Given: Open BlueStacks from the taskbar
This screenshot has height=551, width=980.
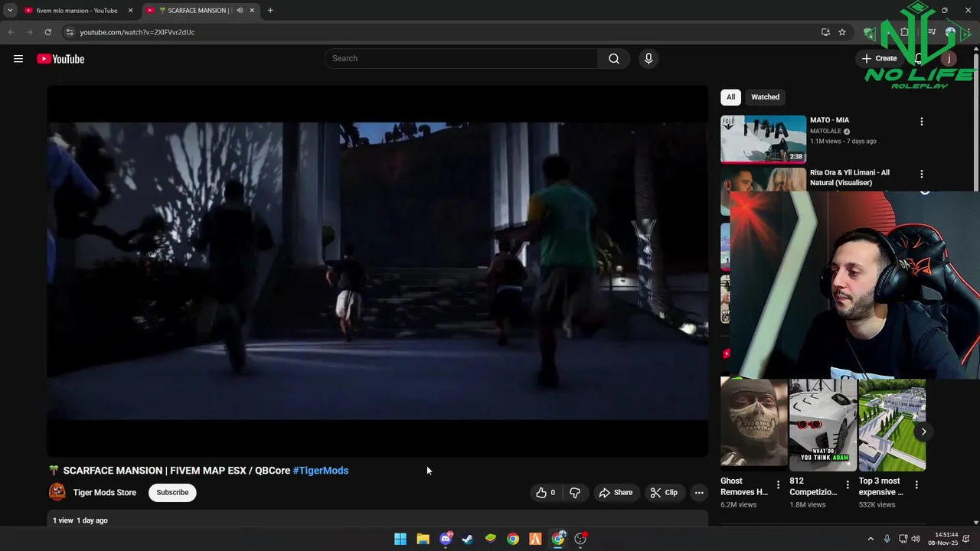Looking at the screenshot, I should click(491, 539).
